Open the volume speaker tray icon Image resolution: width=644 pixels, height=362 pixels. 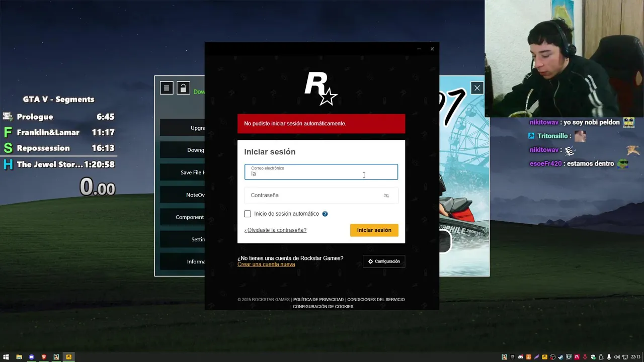pyautogui.click(x=617, y=357)
